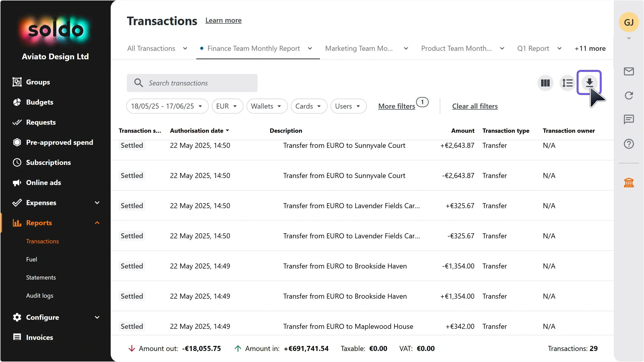
Task: Expand the Wallets filter dropdown
Action: click(x=267, y=106)
